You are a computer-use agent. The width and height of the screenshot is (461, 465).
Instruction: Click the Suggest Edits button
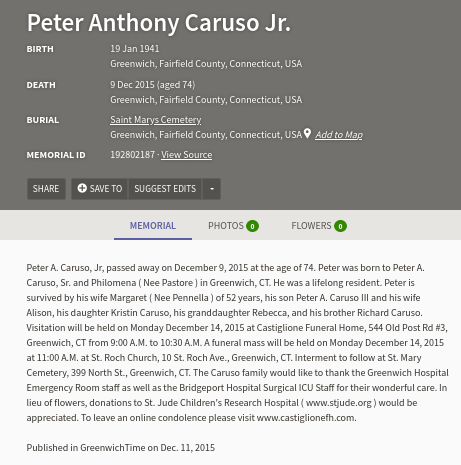(x=165, y=189)
